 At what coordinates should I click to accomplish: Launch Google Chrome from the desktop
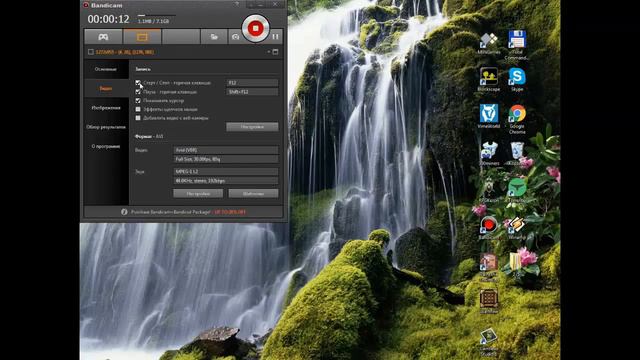(517, 119)
